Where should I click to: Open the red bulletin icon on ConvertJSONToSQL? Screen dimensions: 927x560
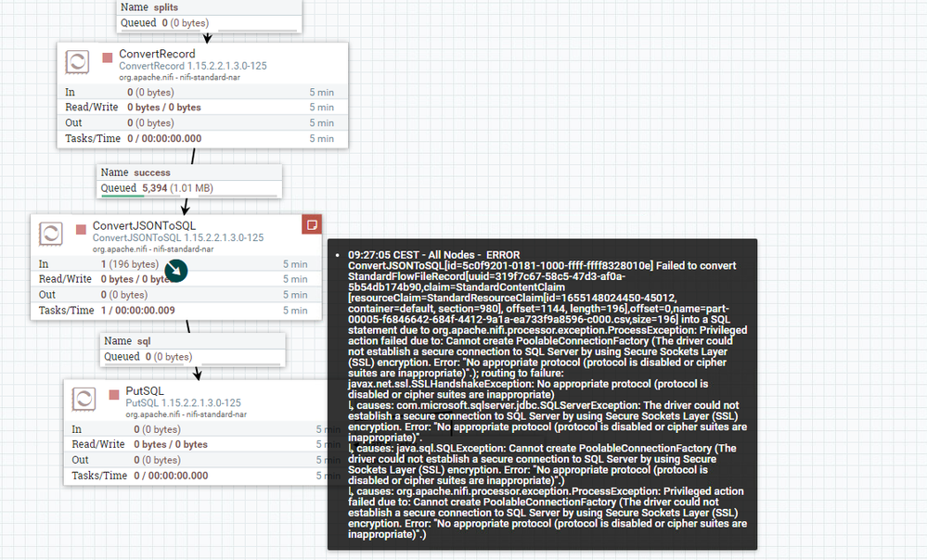[x=312, y=224]
